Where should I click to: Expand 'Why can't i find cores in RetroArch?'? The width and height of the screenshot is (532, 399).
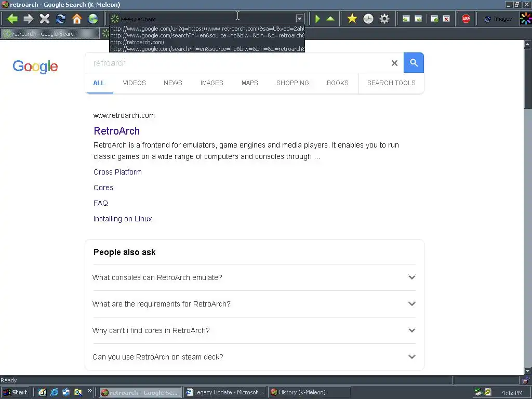pos(254,330)
